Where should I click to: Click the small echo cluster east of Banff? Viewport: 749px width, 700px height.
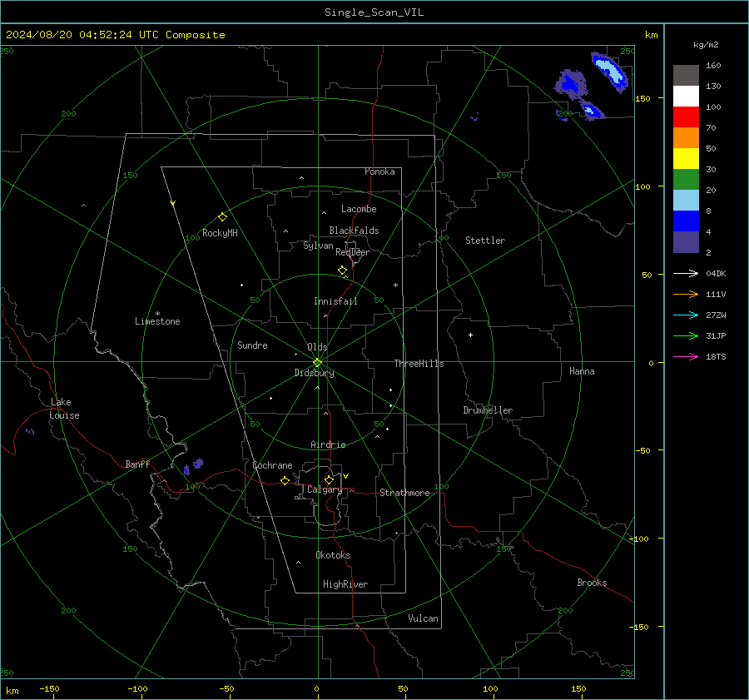(x=193, y=466)
